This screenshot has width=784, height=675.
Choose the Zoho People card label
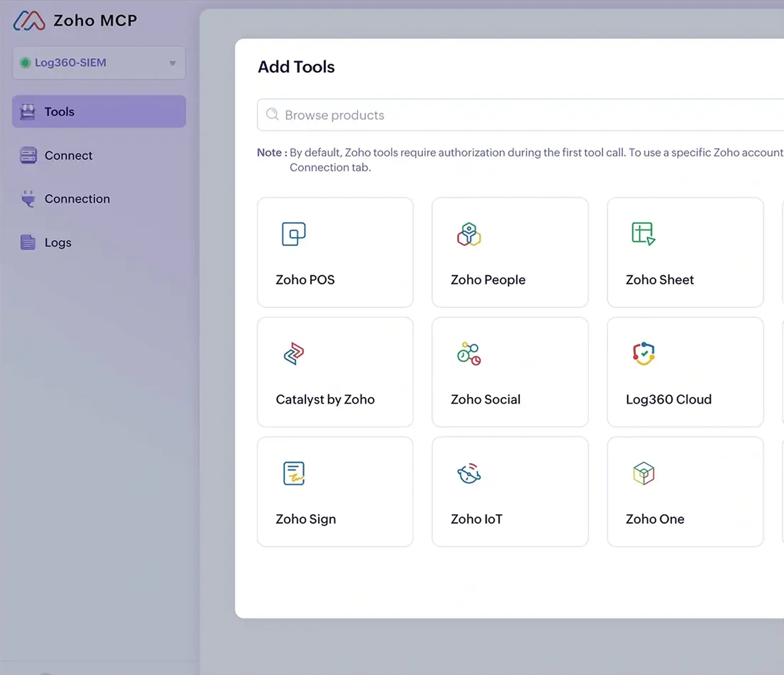pyautogui.click(x=488, y=280)
